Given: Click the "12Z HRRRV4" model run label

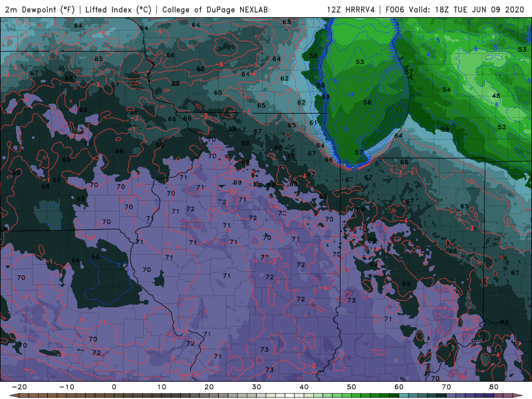Looking at the screenshot, I should 351,9.
